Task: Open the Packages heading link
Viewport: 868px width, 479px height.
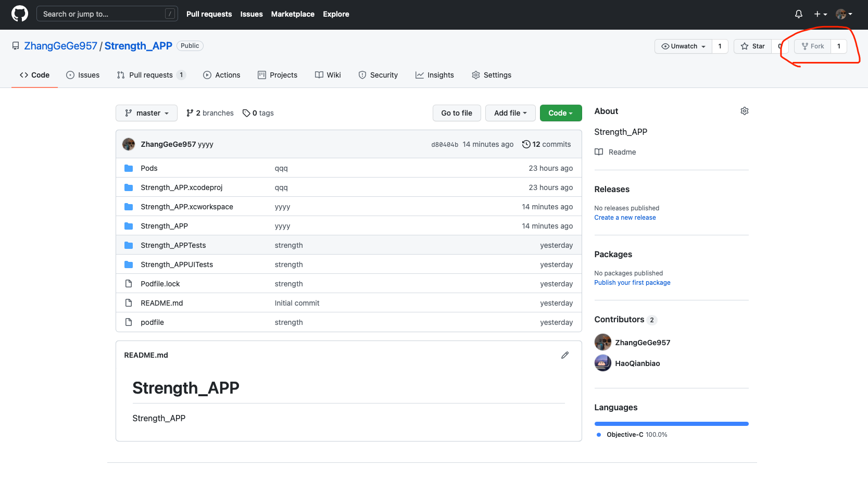Action: 613,255
